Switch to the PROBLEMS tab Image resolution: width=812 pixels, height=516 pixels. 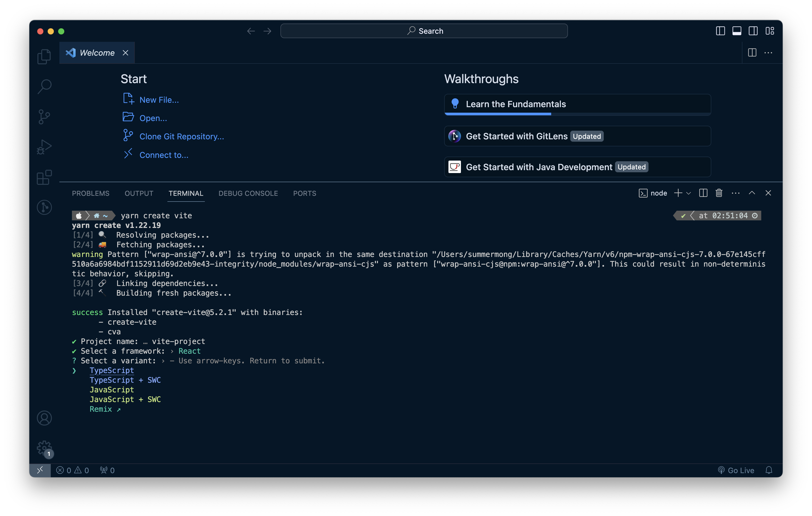[90, 193]
